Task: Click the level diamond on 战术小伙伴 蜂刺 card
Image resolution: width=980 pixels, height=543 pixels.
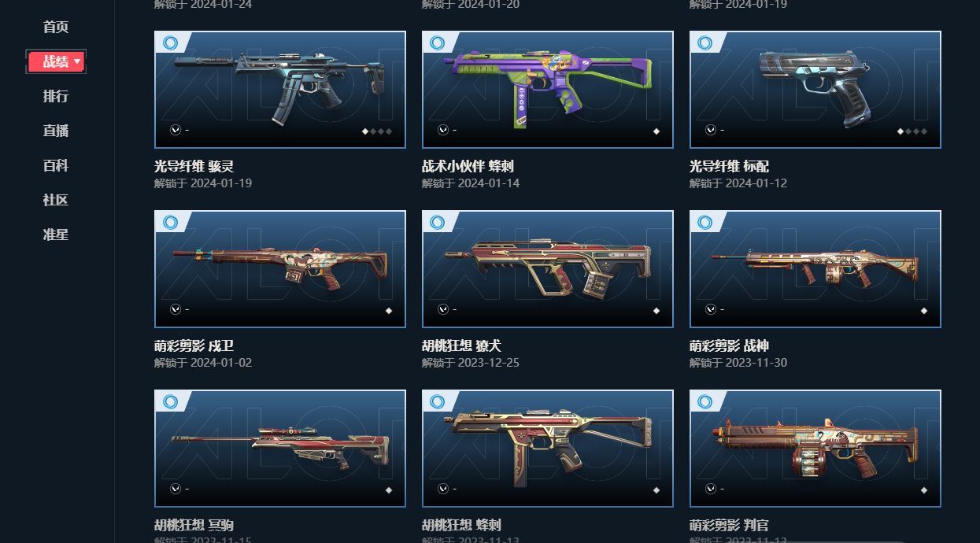Action: (x=656, y=131)
